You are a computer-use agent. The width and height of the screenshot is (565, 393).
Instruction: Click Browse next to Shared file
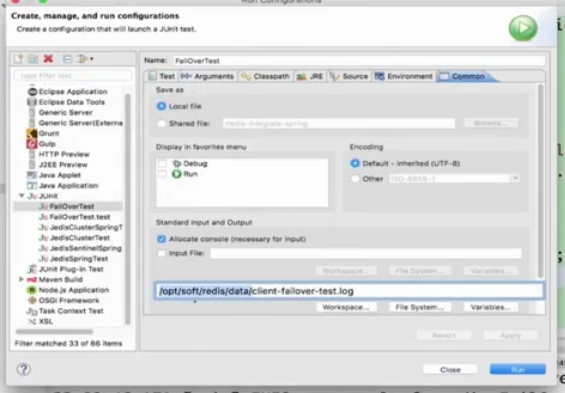point(491,123)
